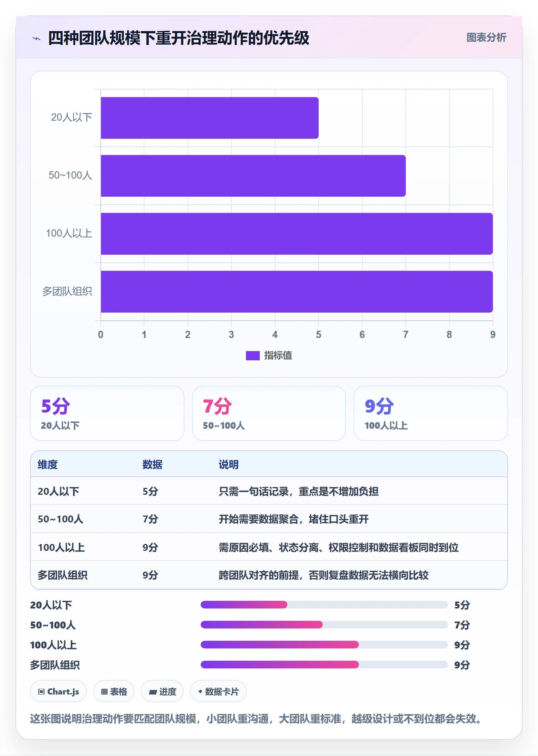538x756 pixels.
Task: Toggle the purple 指标值 legend swatch
Action: point(252,356)
